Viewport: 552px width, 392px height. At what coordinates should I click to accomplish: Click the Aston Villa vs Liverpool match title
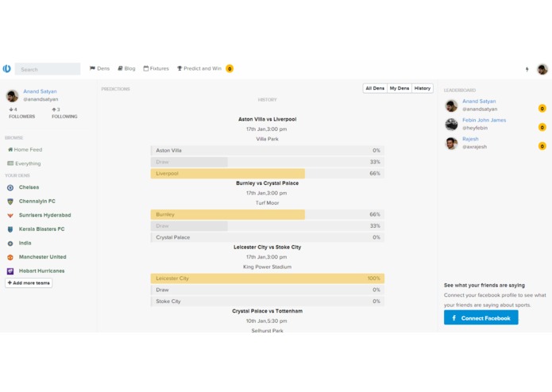point(267,120)
